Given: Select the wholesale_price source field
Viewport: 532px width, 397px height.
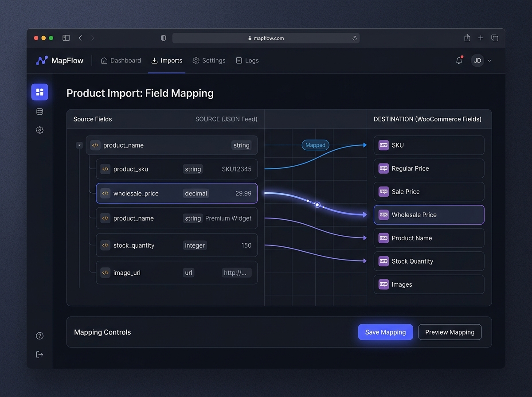Looking at the screenshot, I should point(176,193).
